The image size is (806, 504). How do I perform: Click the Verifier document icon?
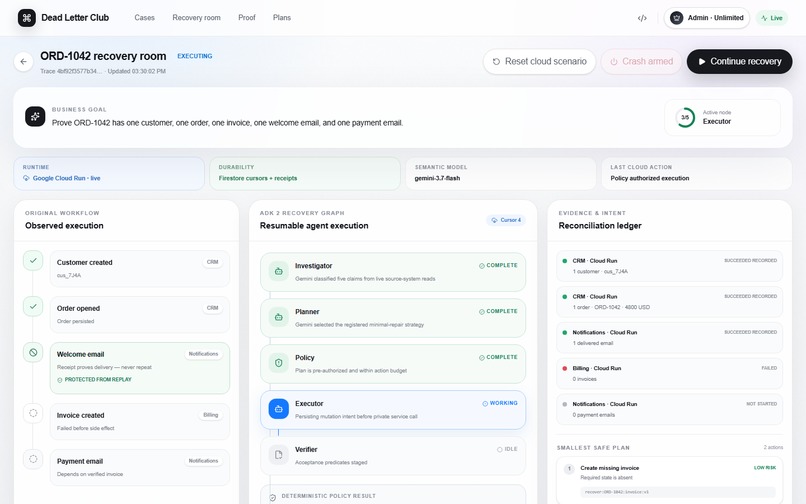279,455
